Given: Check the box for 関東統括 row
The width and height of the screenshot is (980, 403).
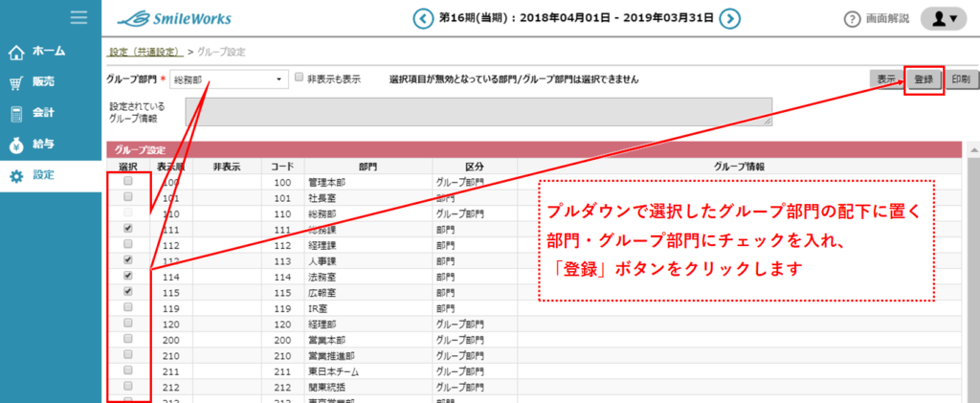Looking at the screenshot, I should 128,385.
